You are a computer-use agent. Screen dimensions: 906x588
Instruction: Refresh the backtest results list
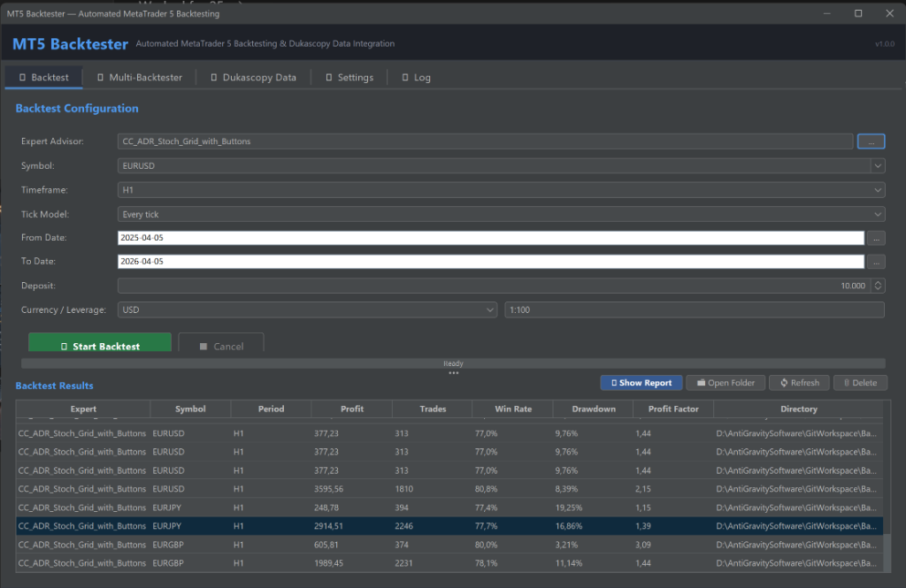(x=798, y=383)
